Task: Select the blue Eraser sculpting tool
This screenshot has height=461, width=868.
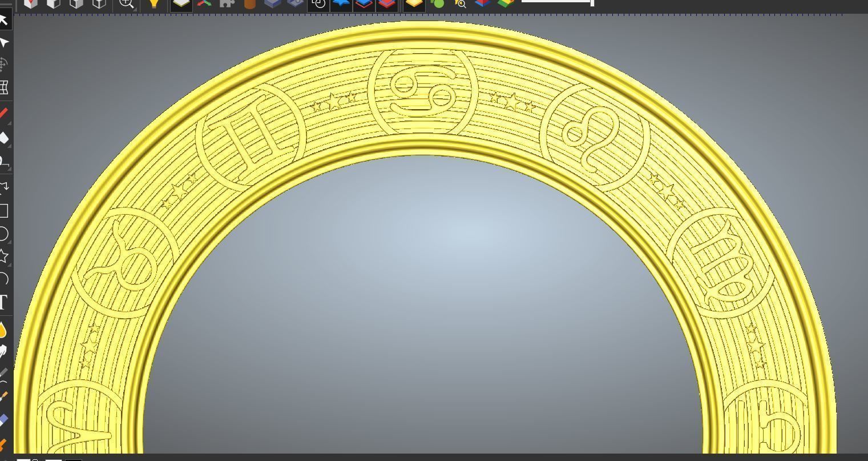Action: [x=3, y=420]
